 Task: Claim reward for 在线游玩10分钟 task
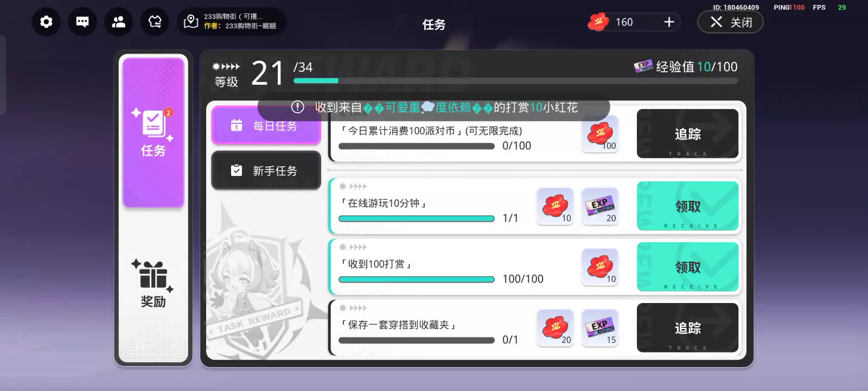687,206
